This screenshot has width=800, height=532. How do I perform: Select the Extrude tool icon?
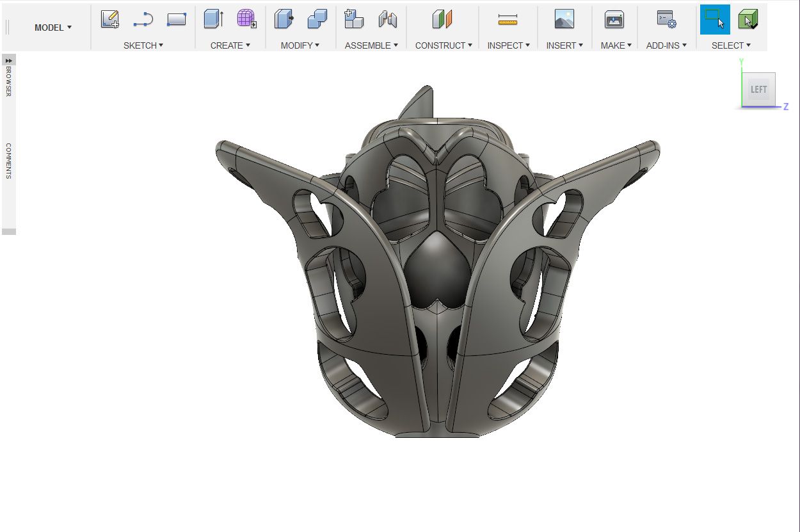point(213,20)
